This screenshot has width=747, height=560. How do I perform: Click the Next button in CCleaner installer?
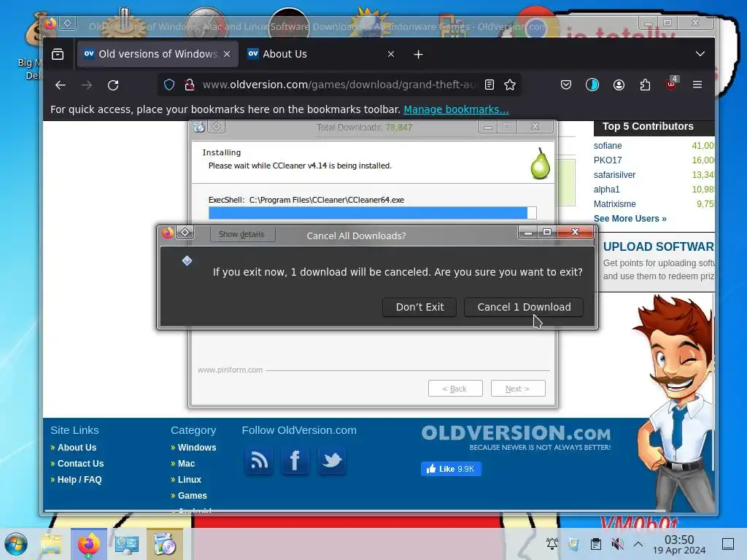518,389
